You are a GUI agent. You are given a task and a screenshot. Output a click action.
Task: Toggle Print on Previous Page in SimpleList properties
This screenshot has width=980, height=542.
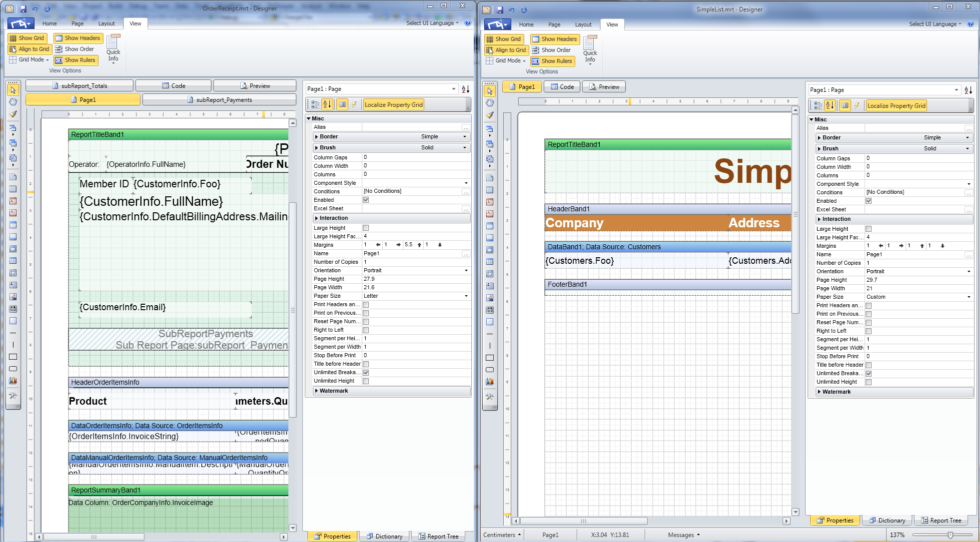(869, 314)
